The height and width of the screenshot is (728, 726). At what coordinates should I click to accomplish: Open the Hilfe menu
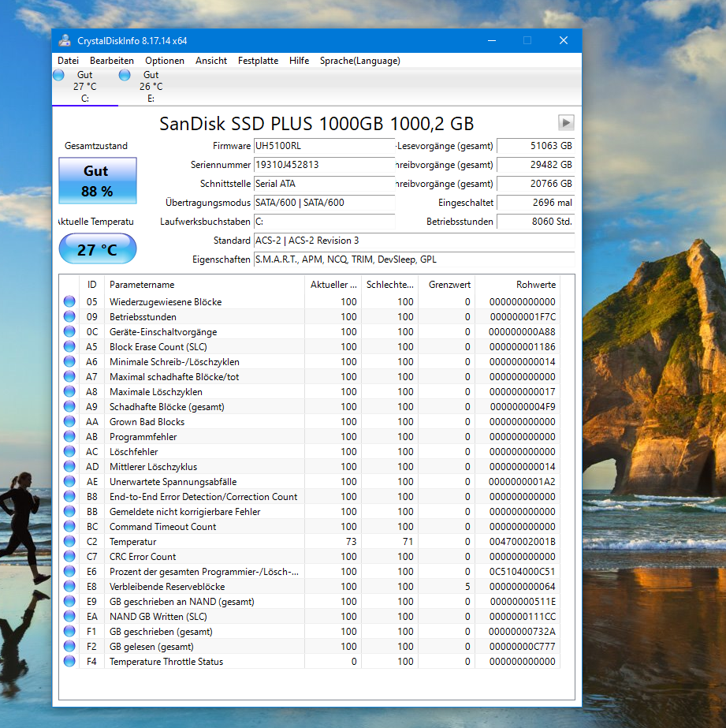click(300, 61)
